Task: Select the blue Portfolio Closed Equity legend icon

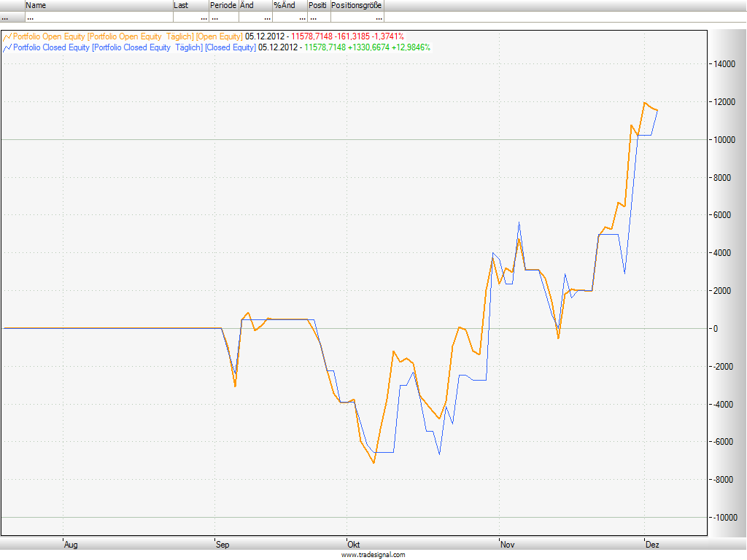Action: pyautogui.click(x=7, y=47)
